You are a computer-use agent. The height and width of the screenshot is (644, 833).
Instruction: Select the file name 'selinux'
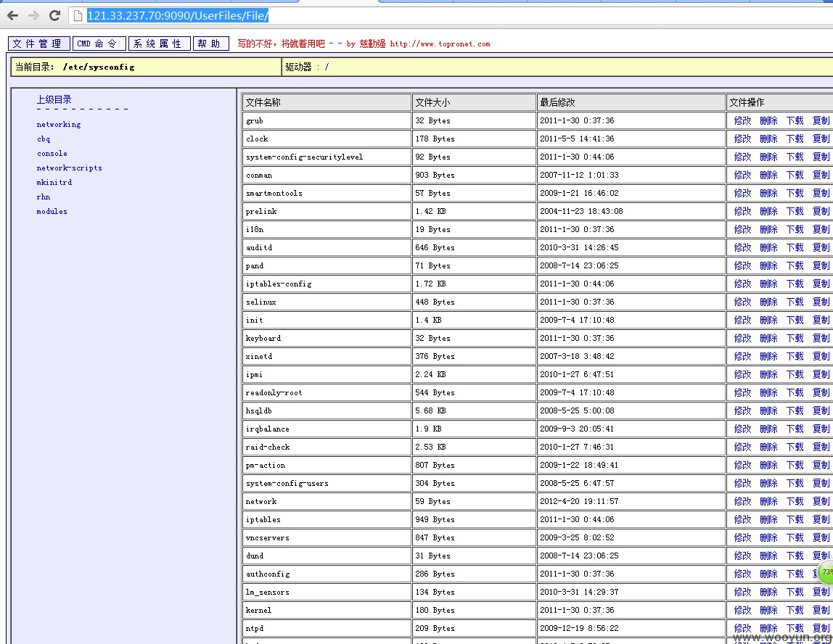pyautogui.click(x=260, y=302)
